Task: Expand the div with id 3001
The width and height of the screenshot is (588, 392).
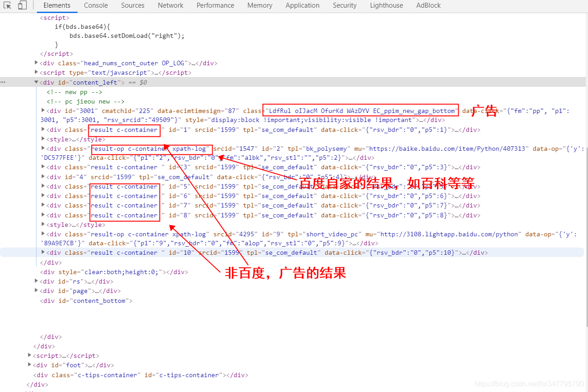Action: click(x=43, y=111)
